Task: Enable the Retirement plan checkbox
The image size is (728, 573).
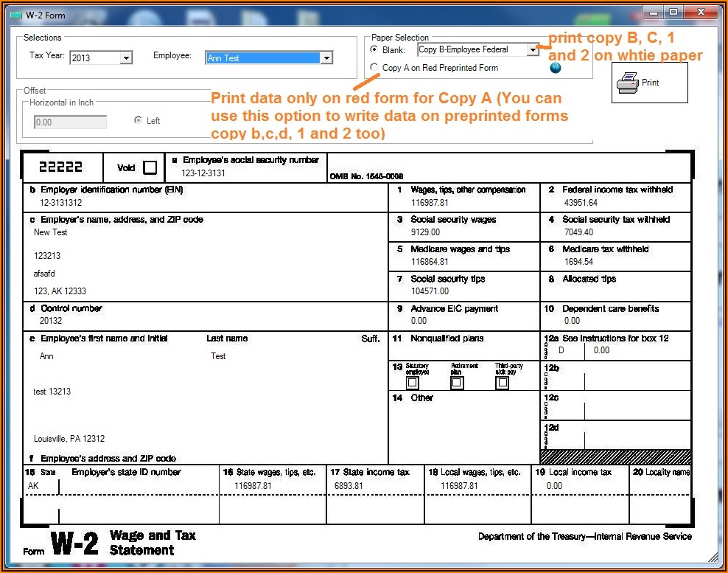Action: point(457,383)
